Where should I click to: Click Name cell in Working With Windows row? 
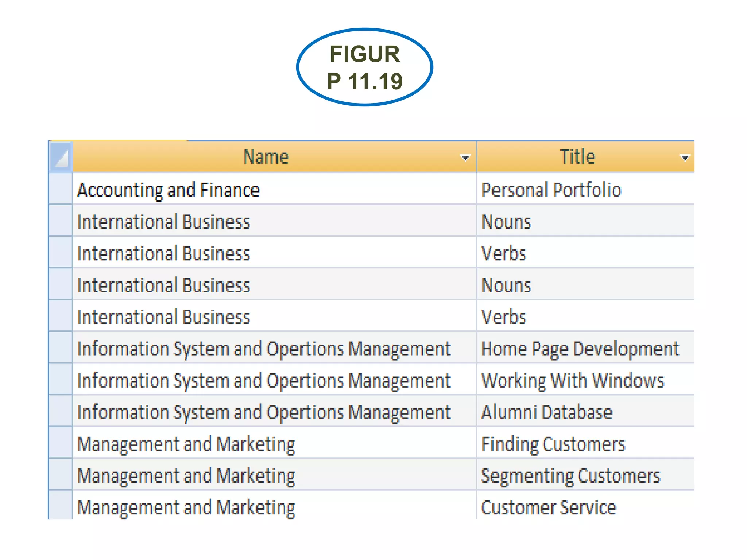[264, 380]
